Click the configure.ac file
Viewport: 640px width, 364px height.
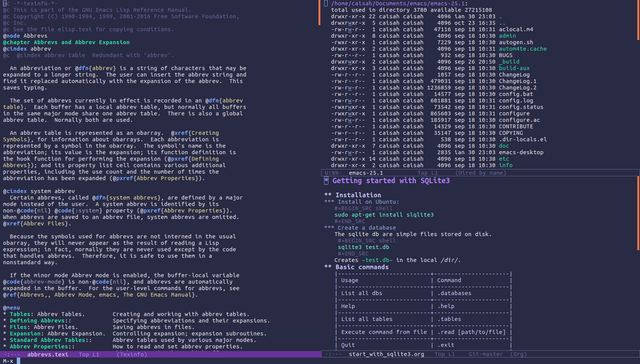519,120
